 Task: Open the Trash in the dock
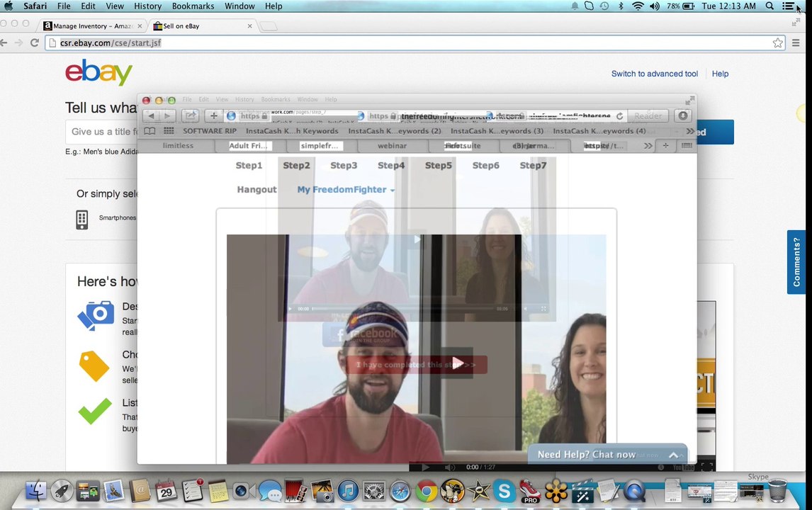(777, 490)
